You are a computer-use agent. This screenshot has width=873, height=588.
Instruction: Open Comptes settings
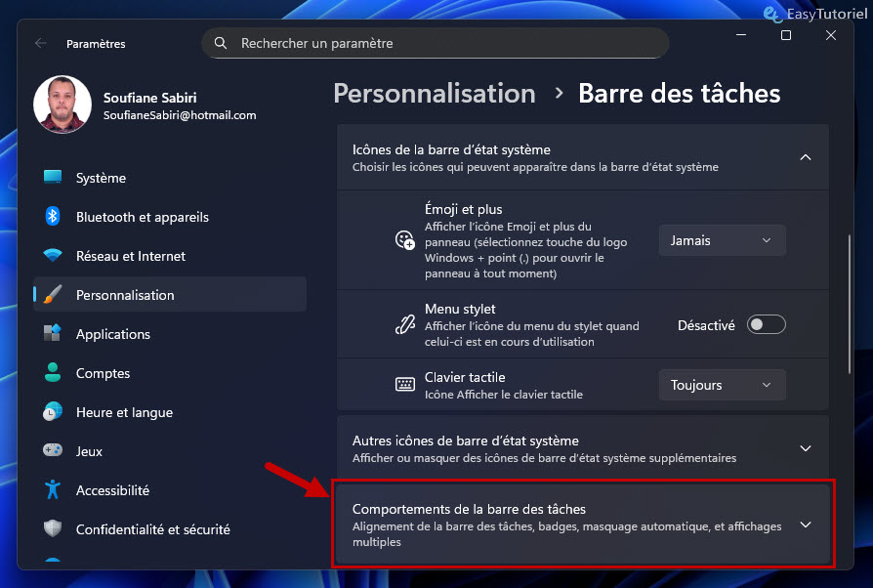pyautogui.click(x=103, y=373)
